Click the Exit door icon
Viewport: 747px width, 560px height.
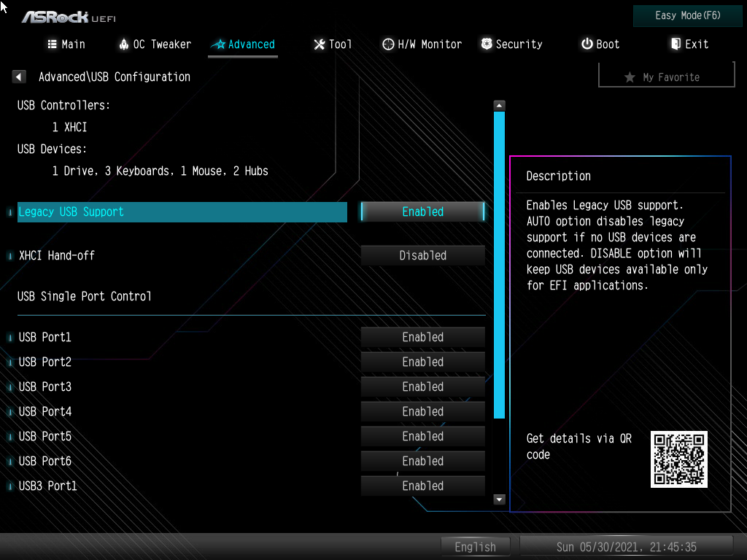pyautogui.click(x=676, y=44)
